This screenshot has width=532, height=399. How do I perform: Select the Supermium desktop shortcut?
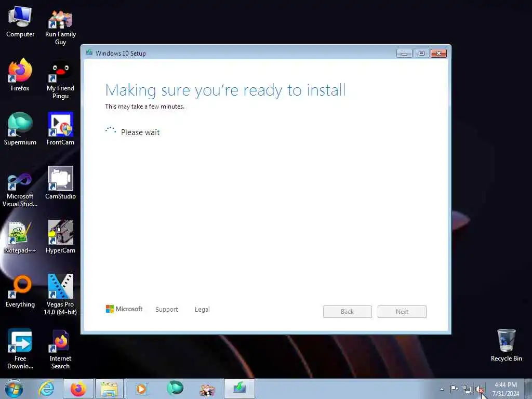click(20, 129)
